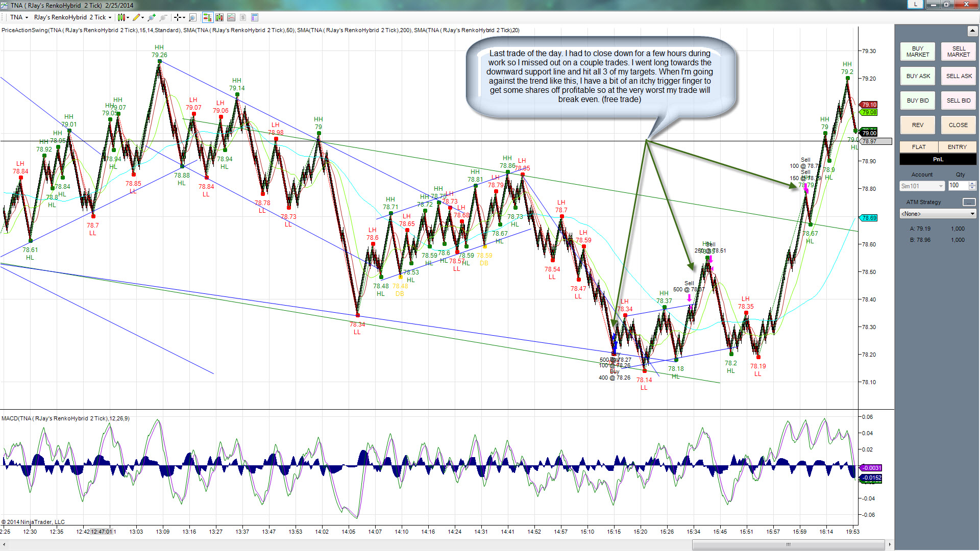Click the trade commentary speech bubble
The width and height of the screenshot is (980, 551).
[600, 77]
